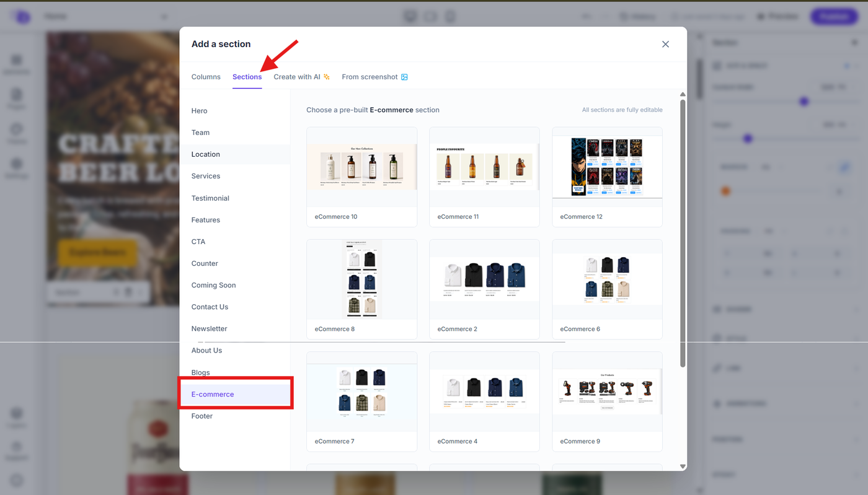The width and height of the screenshot is (868, 495).
Task: Click scrollbar up arrow in section gallery
Action: (x=683, y=95)
